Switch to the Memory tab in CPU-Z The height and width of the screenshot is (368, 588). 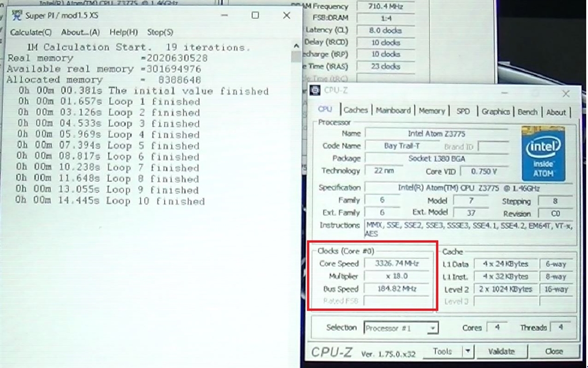click(x=432, y=111)
